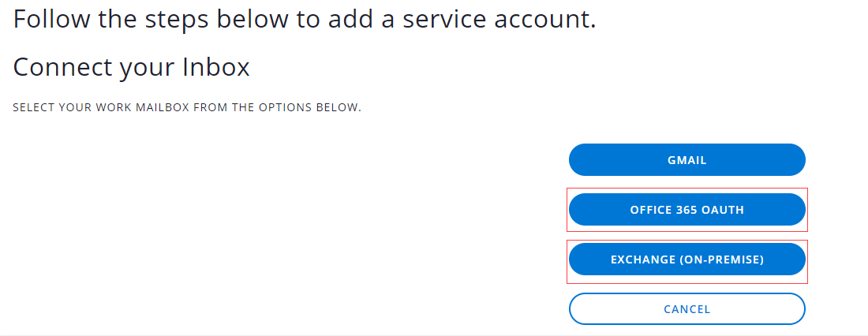This screenshot has height=336, width=868.
Task: Select Office 365 OAuth mailbox option
Action: [687, 210]
